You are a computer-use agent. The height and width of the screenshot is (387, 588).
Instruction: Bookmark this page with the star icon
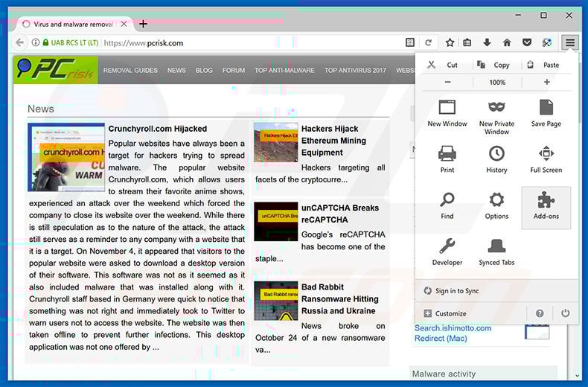click(450, 42)
